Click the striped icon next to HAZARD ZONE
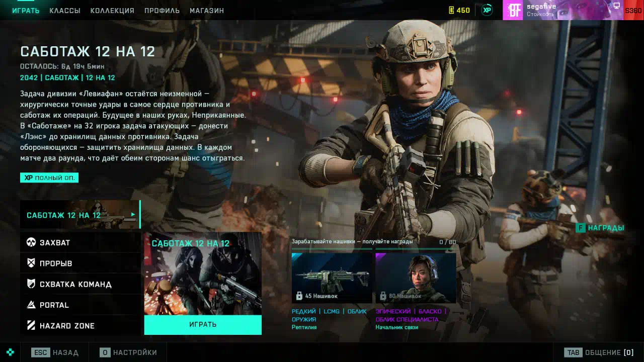This screenshot has height=362, width=644. (x=31, y=325)
